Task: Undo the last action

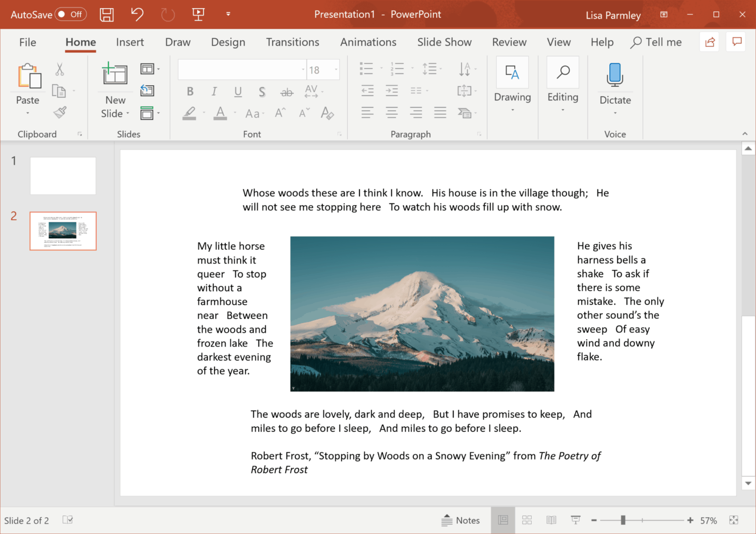Action: pos(137,15)
